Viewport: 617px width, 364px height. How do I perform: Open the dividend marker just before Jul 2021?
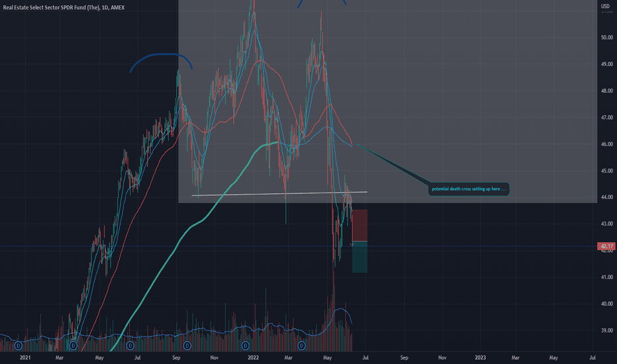130,346
